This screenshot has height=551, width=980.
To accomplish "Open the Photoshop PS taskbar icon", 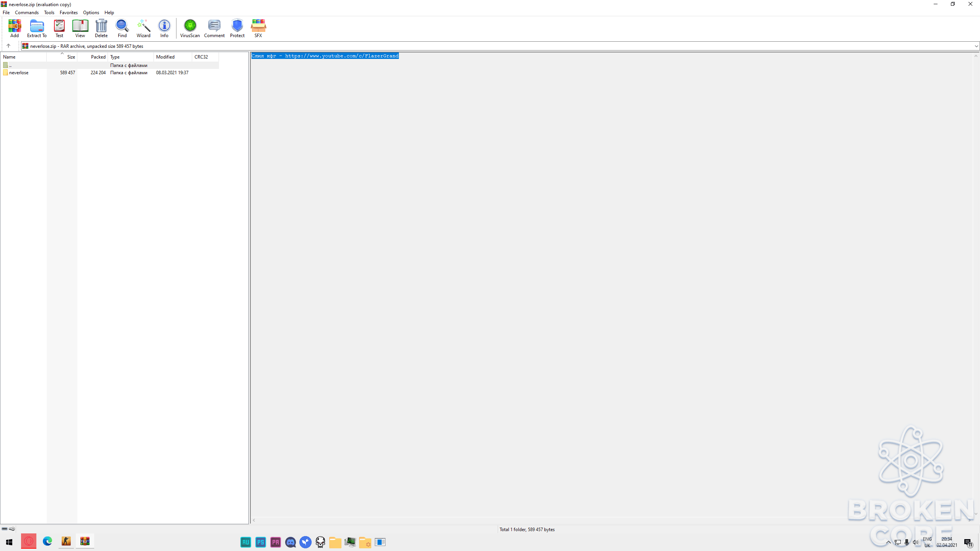I will pos(261,542).
